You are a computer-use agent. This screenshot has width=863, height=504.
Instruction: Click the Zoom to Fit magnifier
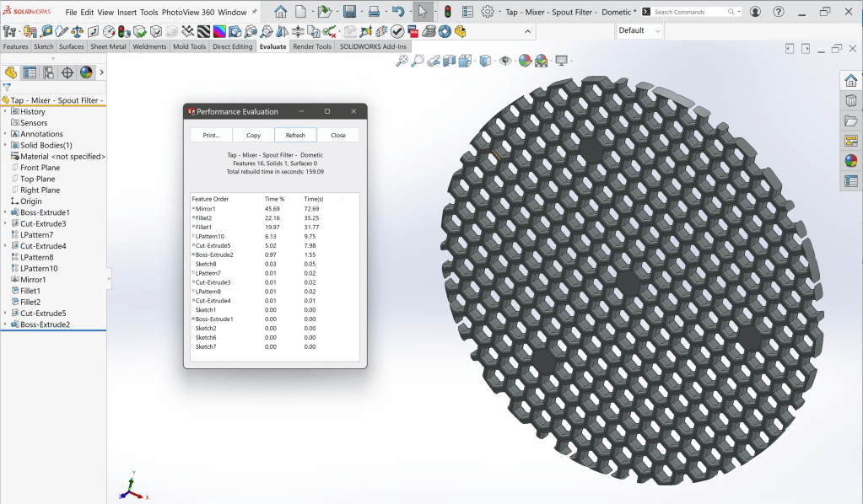click(x=402, y=61)
